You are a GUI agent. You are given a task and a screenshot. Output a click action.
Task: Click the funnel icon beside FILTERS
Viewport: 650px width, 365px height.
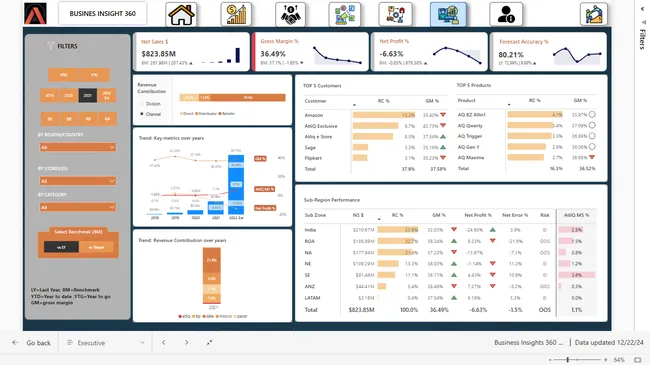tap(51, 46)
